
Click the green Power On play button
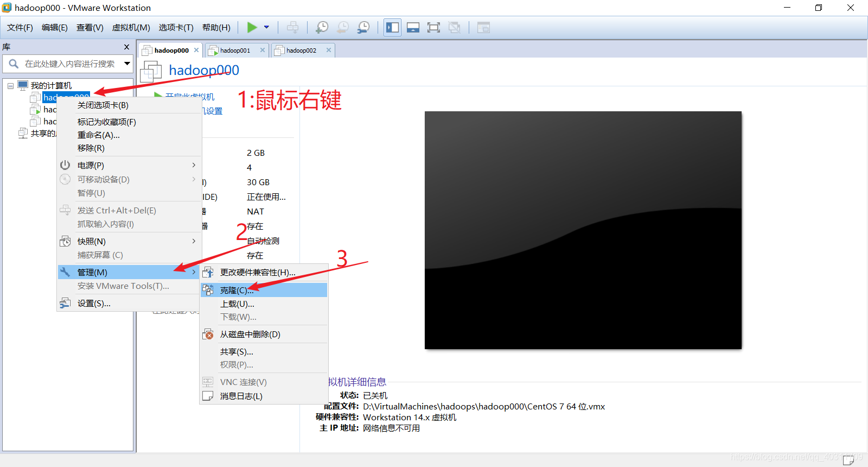pyautogui.click(x=252, y=27)
